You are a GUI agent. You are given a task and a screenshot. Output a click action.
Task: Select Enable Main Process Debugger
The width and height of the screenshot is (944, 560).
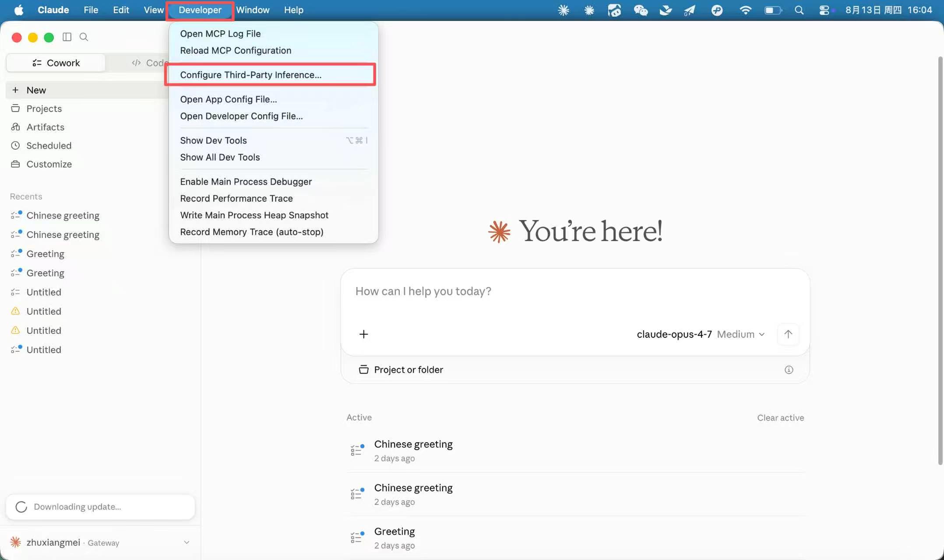click(274, 182)
